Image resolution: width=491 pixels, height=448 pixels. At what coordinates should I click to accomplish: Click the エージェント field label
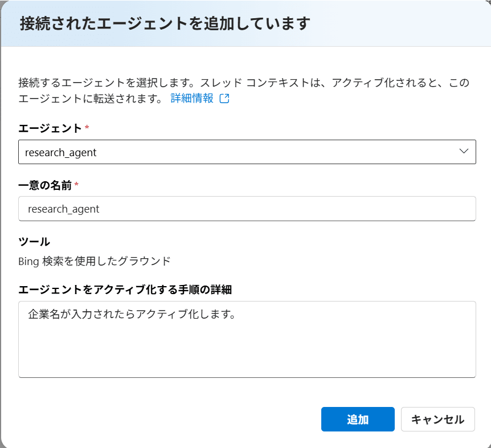[50, 128]
